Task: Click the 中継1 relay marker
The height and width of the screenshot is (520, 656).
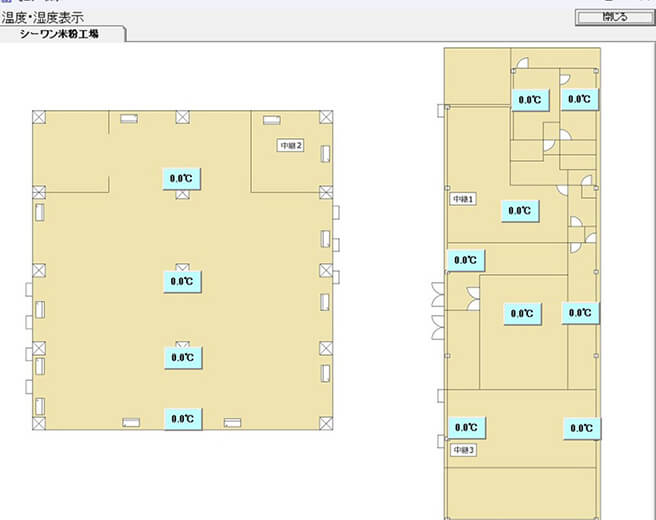Action: [463, 199]
